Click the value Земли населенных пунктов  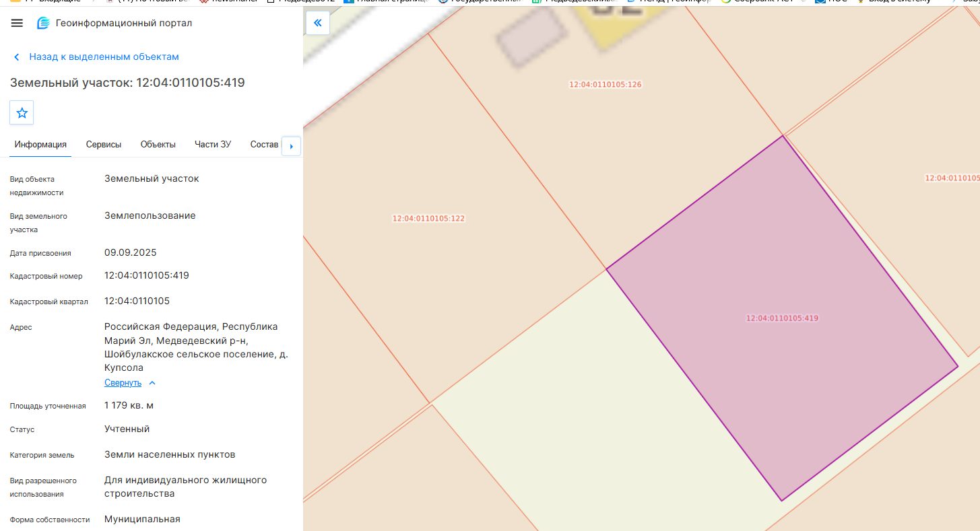point(170,454)
